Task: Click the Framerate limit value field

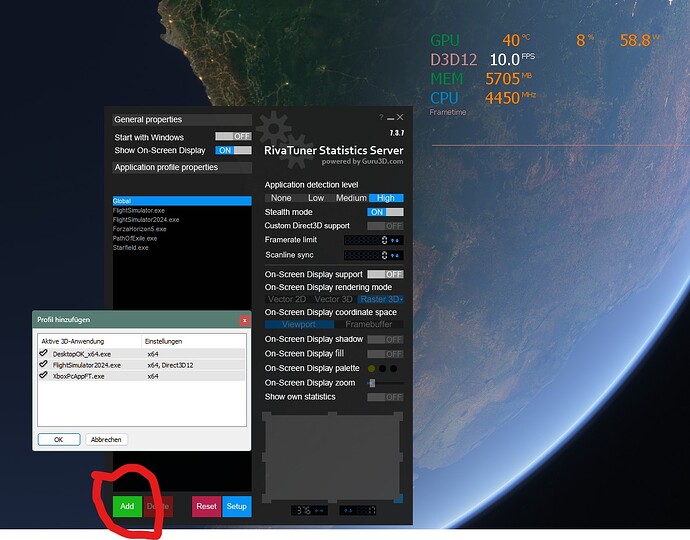Action: pyautogui.click(x=365, y=240)
